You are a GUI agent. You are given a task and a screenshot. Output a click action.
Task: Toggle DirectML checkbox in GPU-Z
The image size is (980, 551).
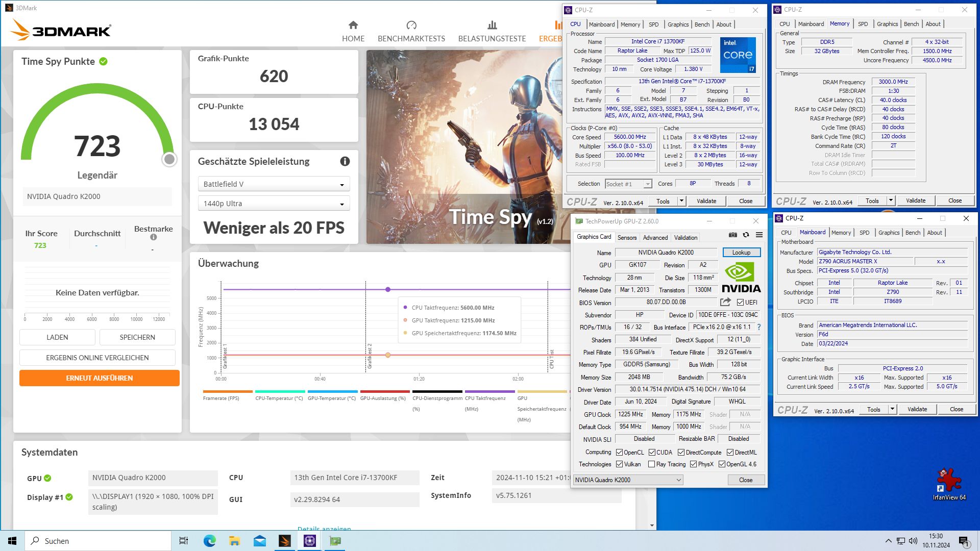tap(730, 453)
